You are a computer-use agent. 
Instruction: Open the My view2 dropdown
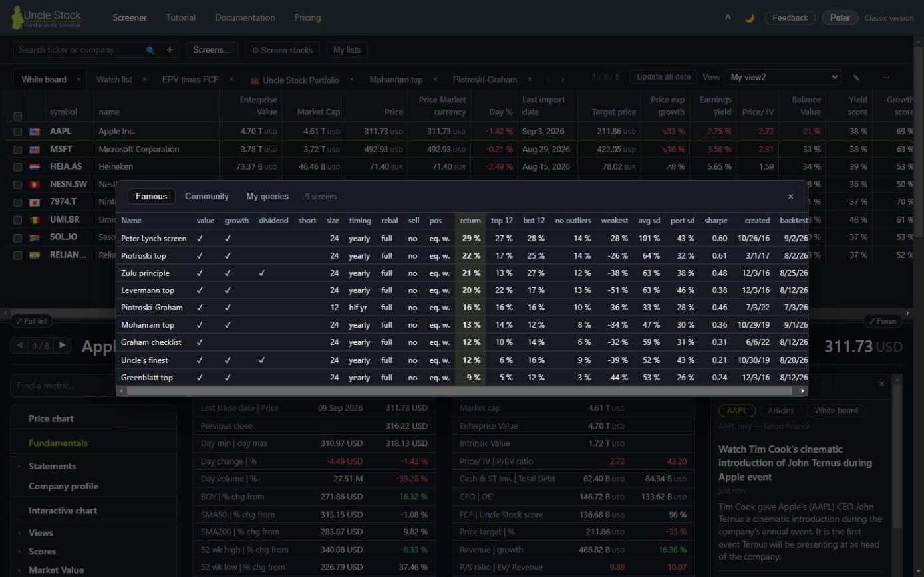point(782,77)
